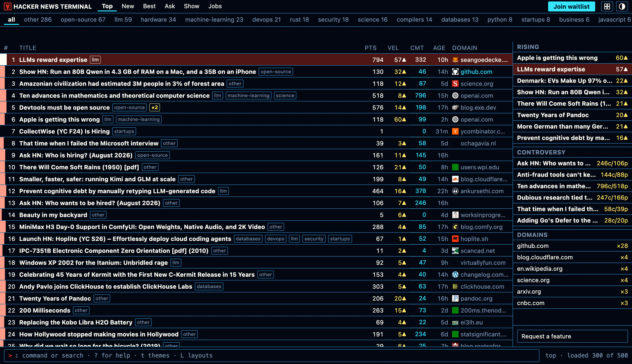632x364 pixels.
Task: Switch to the Best tab
Action: click(x=149, y=6)
